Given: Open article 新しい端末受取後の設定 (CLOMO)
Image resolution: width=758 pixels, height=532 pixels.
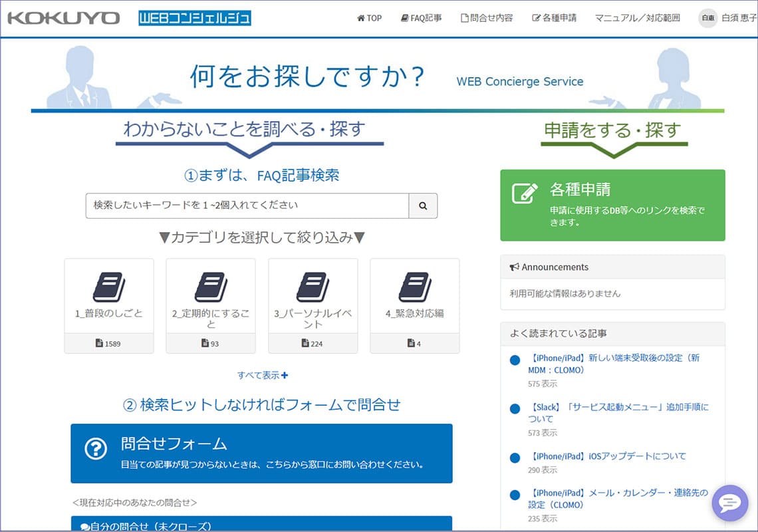Looking at the screenshot, I should point(614,364).
